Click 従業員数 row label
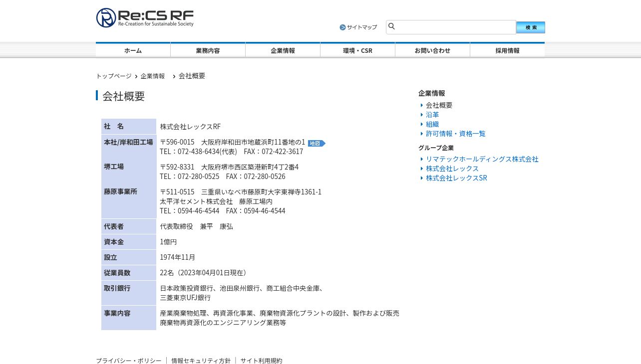Image resolution: width=641 pixels, height=364 pixels. (117, 273)
